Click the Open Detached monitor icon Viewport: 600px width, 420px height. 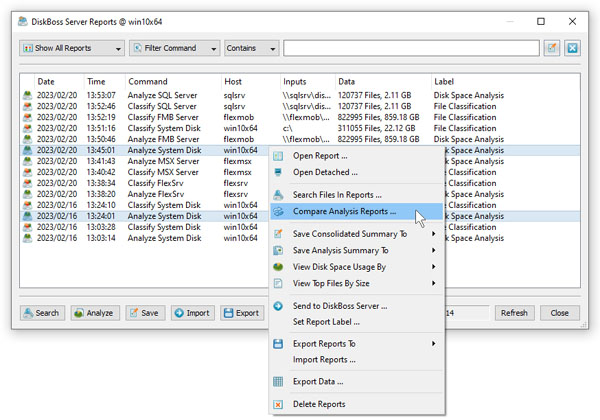pyautogui.click(x=278, y=172)
